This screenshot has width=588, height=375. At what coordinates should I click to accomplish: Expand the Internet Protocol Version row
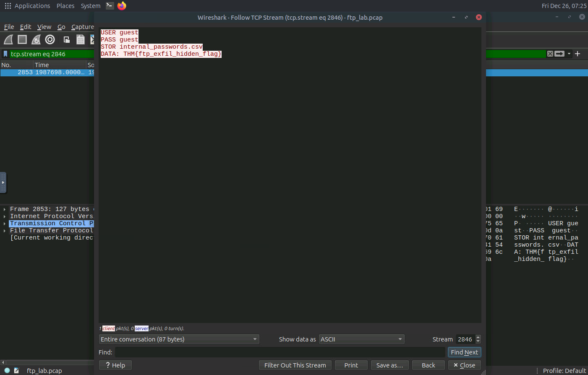coord(5,216)
